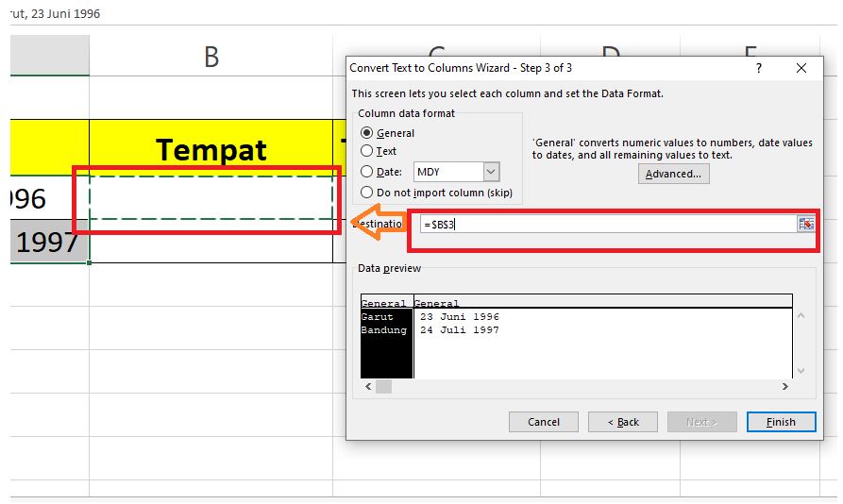Click the Tempat header cell
Screen dimensions: 843x504
(211, 148)
